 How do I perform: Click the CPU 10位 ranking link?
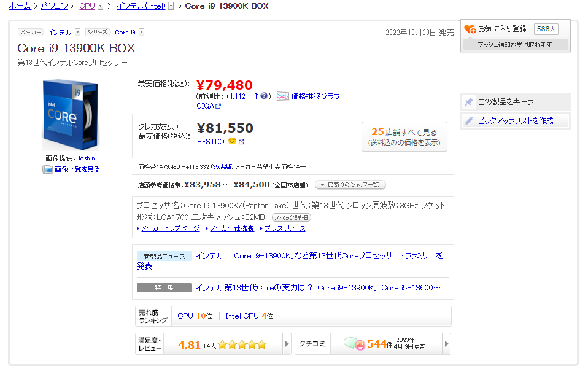click(195, 316)
